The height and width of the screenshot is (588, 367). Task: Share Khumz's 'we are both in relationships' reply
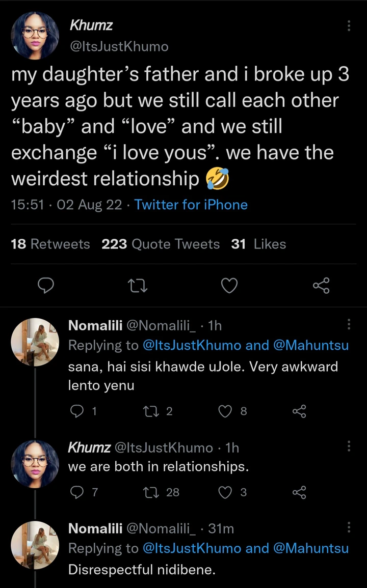[x=299, y=492]
